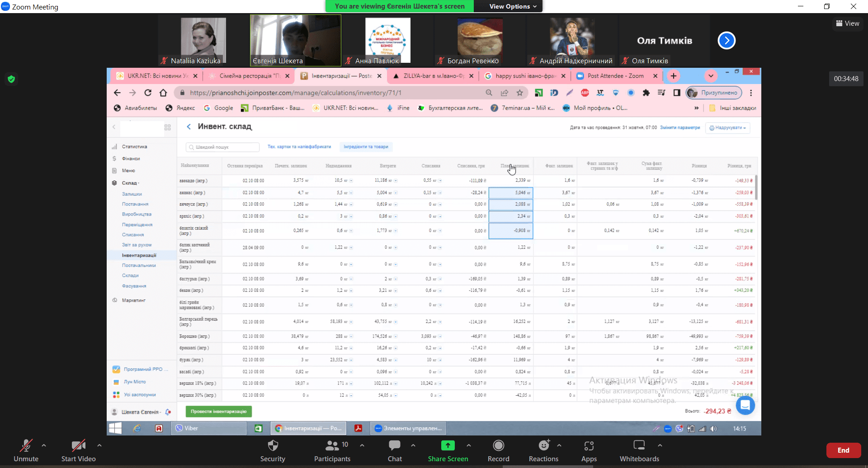
Task: Expand the Participants options arrow
Action: (362, 445)
